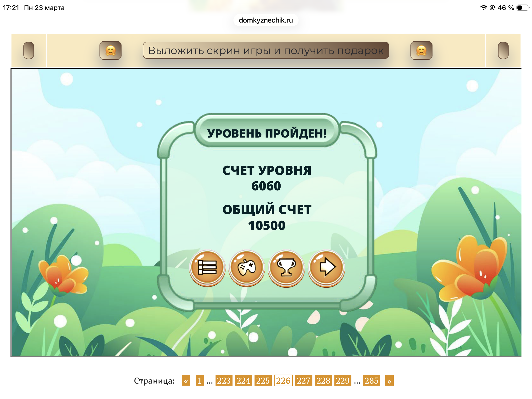
Task: Open last page 285
Action: (x=371, y=381)
